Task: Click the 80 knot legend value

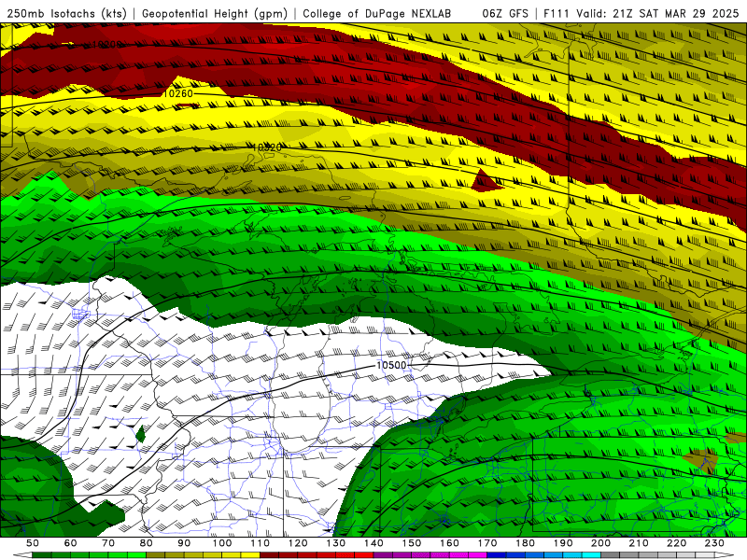Action: pyautogui.click(x=147, y=543)
